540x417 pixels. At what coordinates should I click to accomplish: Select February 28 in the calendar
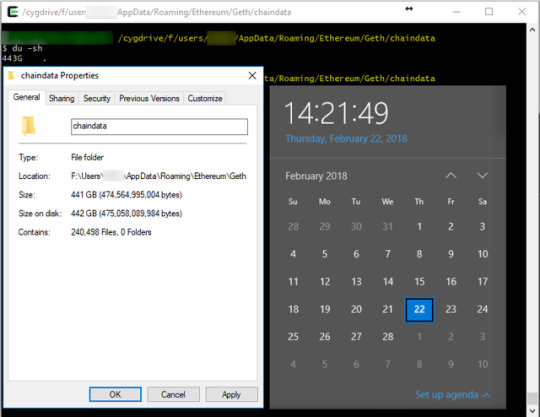(x=388, y=337)
